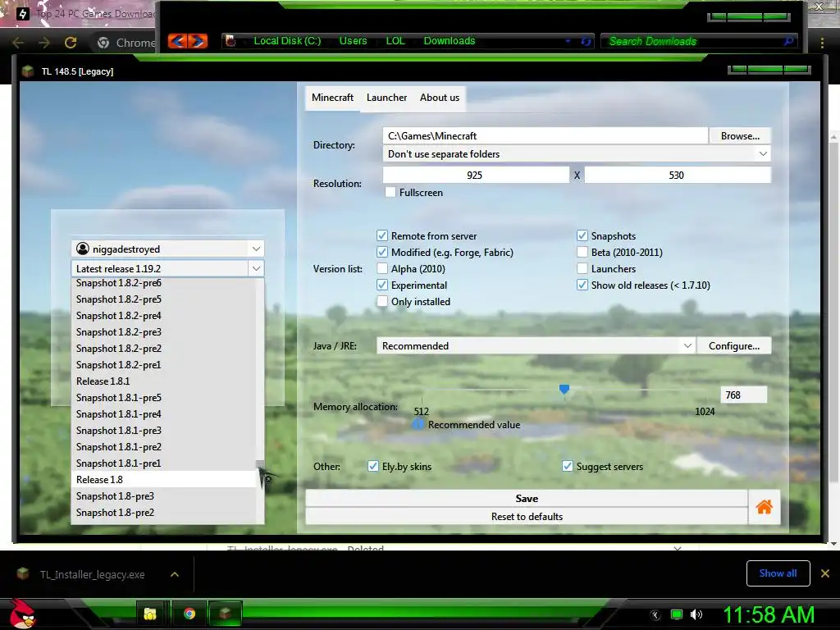This screenshot has height=630, width=840.
Task: Click the account avatar icon beside username
Action: [83, 249]
